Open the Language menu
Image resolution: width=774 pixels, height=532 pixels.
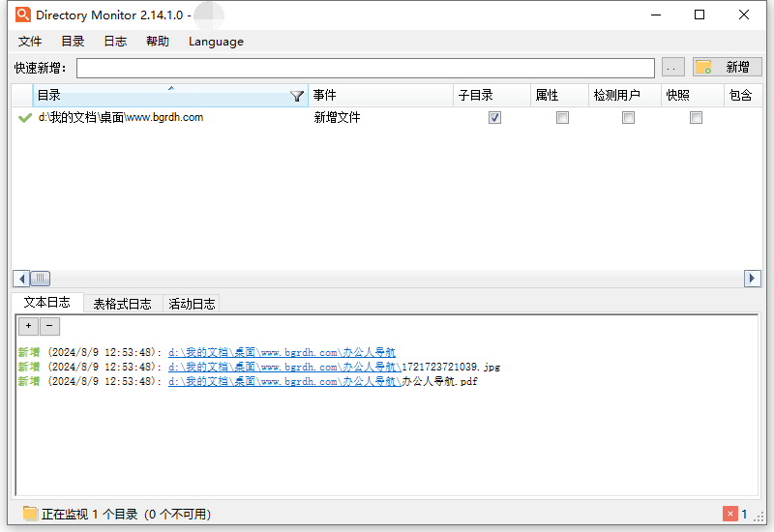point(216,42)
